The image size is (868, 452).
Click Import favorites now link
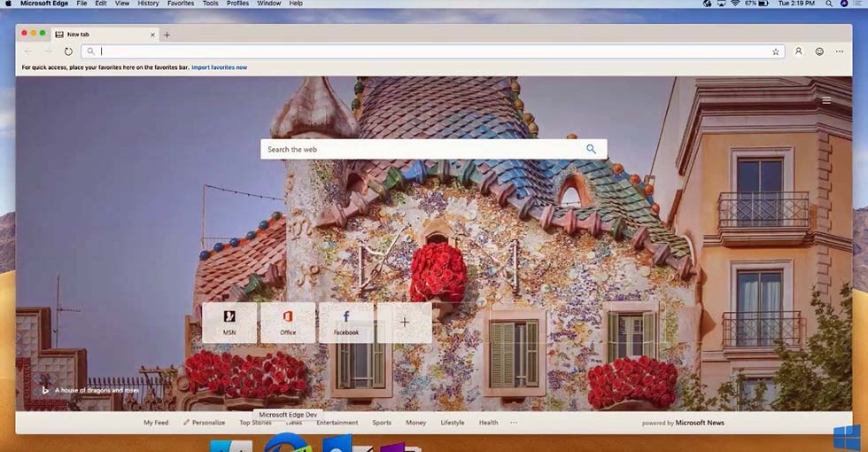(x=220, y=67)
